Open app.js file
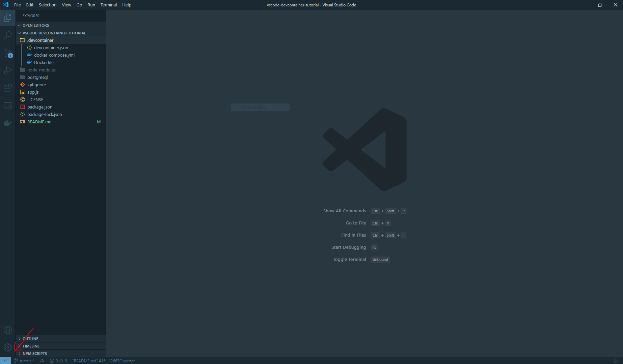623x364 pixels. [61, 92]
